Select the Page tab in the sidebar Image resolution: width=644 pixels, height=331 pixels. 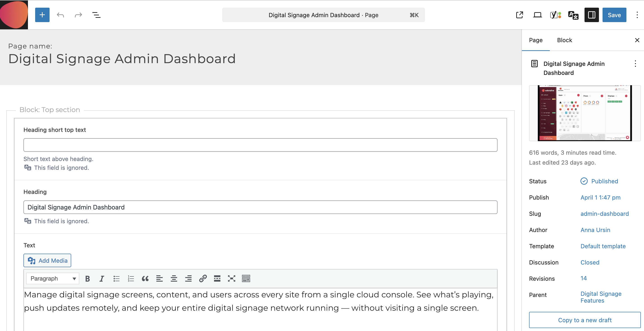535,40
